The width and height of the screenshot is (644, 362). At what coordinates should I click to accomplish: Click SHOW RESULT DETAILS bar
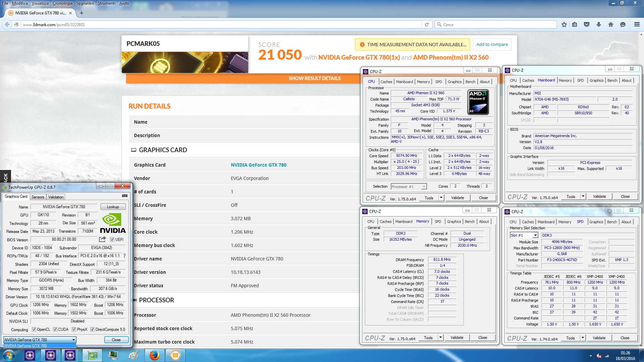tap(315, 78)
